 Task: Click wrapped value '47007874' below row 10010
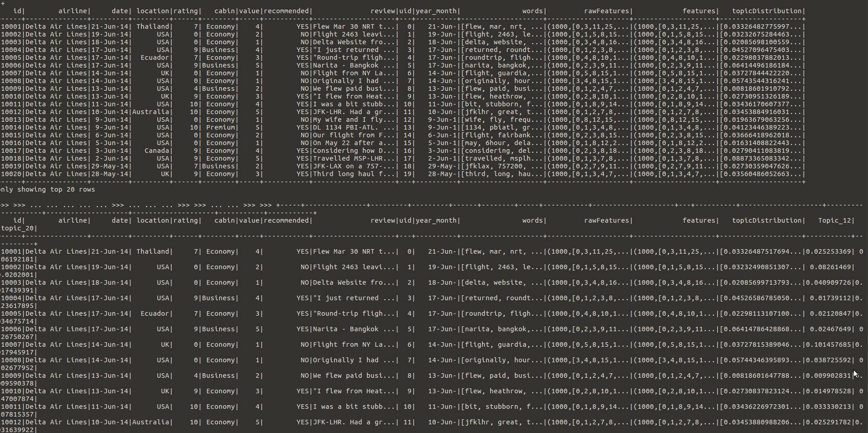(x=17, y=399)
